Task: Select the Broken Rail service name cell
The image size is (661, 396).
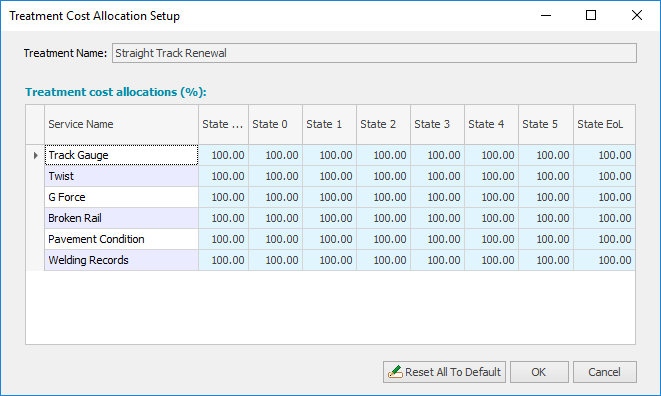Action: (x=121, y=218)
